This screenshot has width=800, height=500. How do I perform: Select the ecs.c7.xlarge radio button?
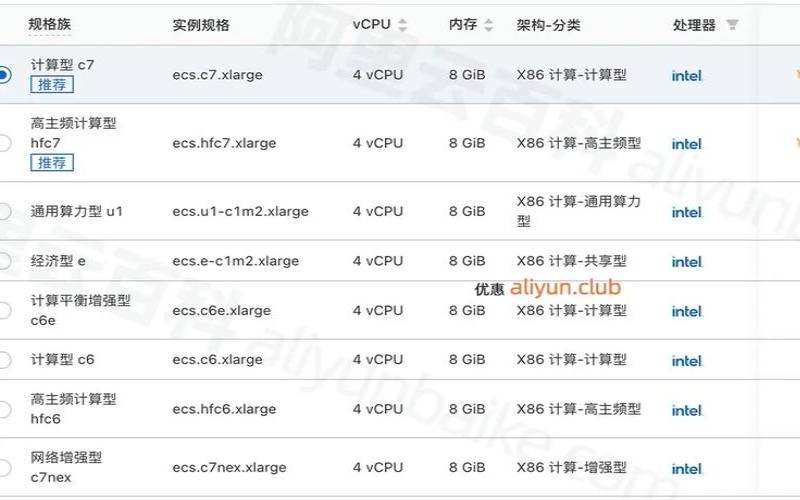pos(4,74)
